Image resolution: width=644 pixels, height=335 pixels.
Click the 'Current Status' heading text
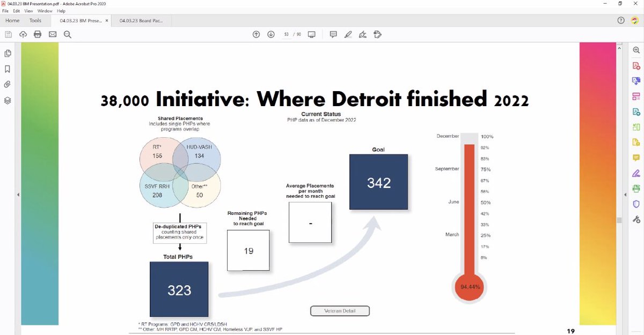click(x=321, y=114)
